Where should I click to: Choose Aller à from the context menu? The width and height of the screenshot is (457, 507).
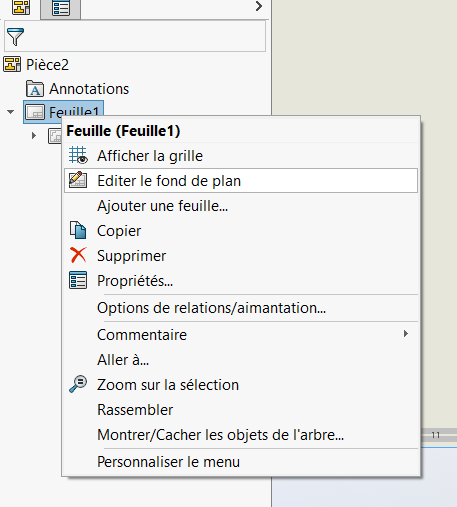[x=123, y=360]
